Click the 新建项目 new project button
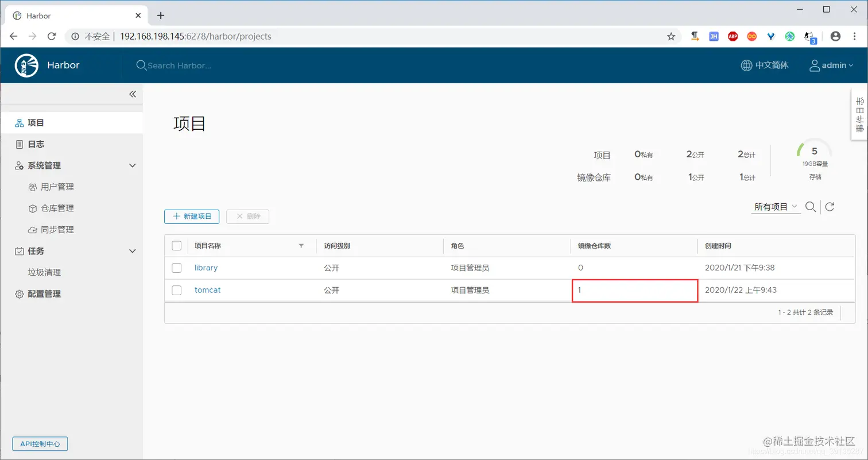Viewport: 868px width, 460px height. [192, 217]
